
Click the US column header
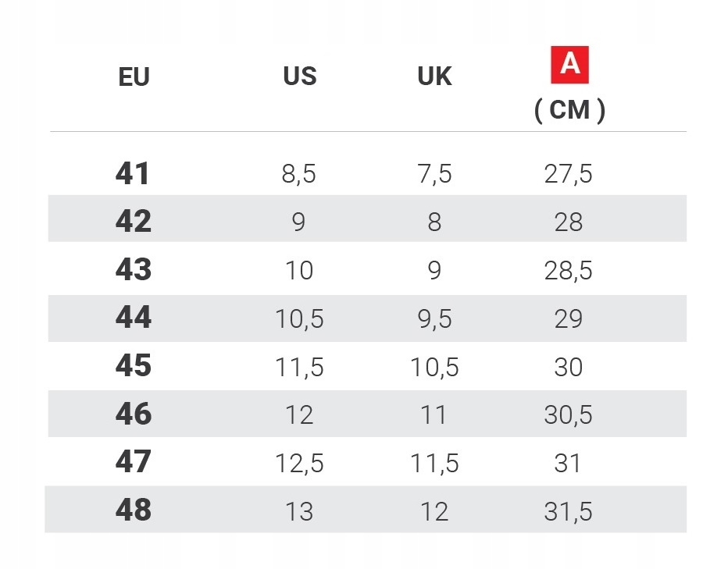(300, 76)
